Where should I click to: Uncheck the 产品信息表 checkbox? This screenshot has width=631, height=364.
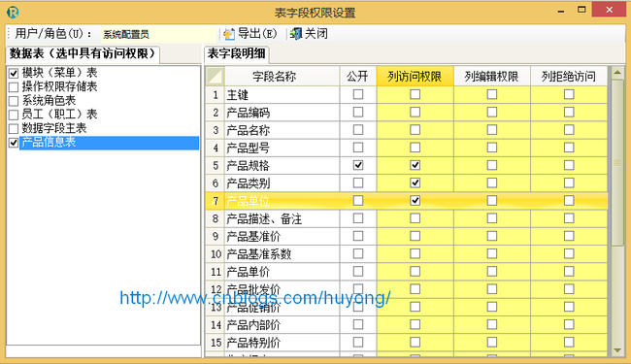(x=14, y=143)
